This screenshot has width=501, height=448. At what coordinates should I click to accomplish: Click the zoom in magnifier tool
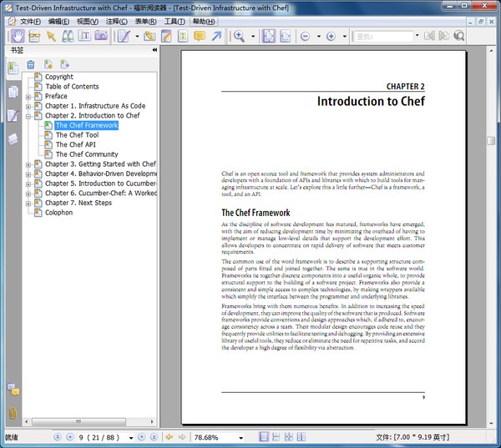[240, 36]
